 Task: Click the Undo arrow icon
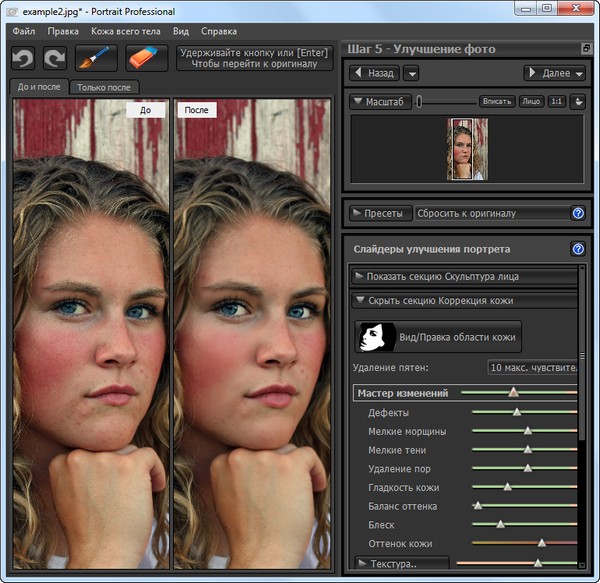(23, 58)
